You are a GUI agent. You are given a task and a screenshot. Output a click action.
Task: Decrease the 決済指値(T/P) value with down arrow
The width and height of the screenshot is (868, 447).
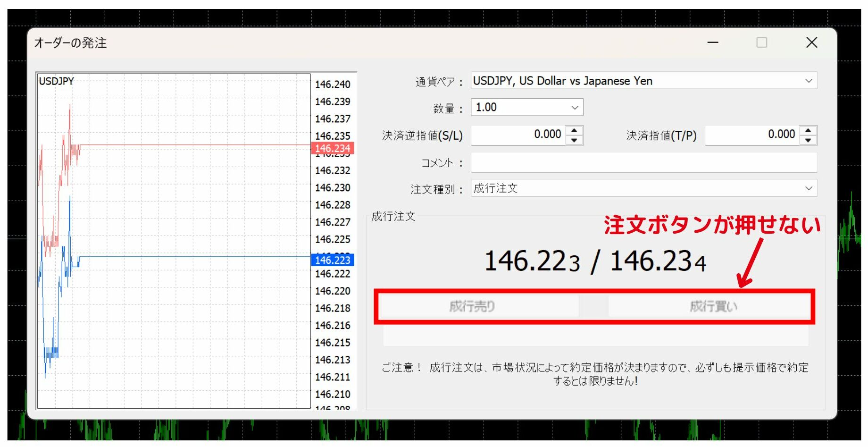(x=808, y=140)
